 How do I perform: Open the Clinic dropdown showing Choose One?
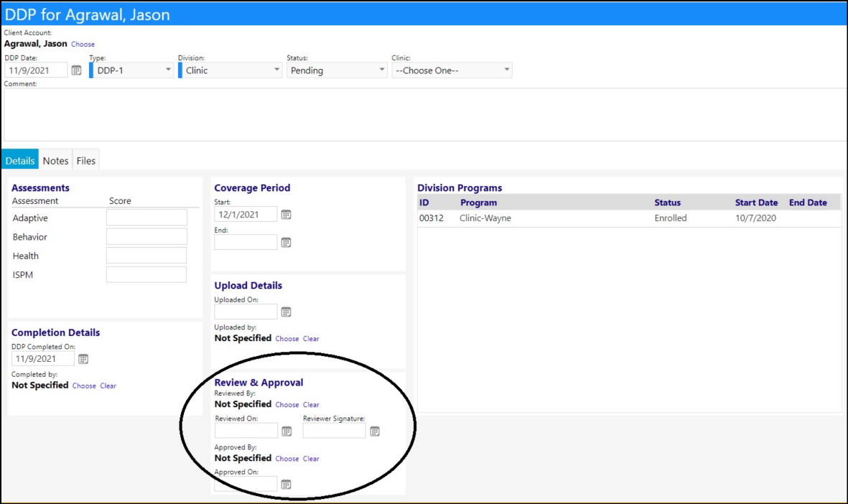coord(452,70)
